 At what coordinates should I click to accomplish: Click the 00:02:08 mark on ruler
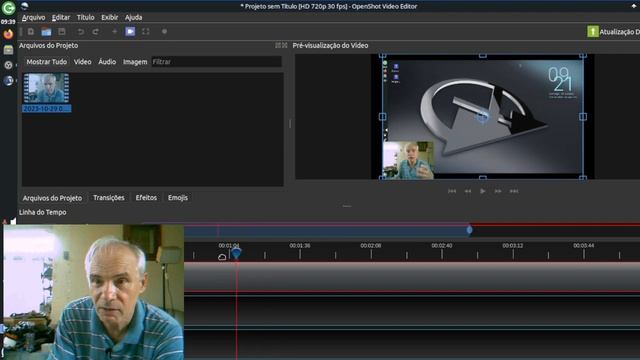(371, 246)
